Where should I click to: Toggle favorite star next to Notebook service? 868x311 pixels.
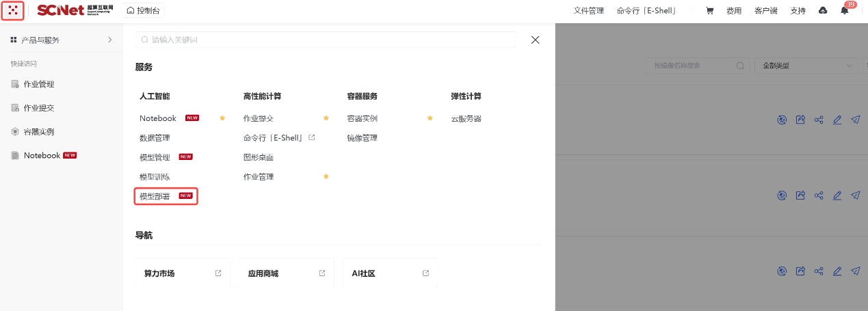[222, 118]
